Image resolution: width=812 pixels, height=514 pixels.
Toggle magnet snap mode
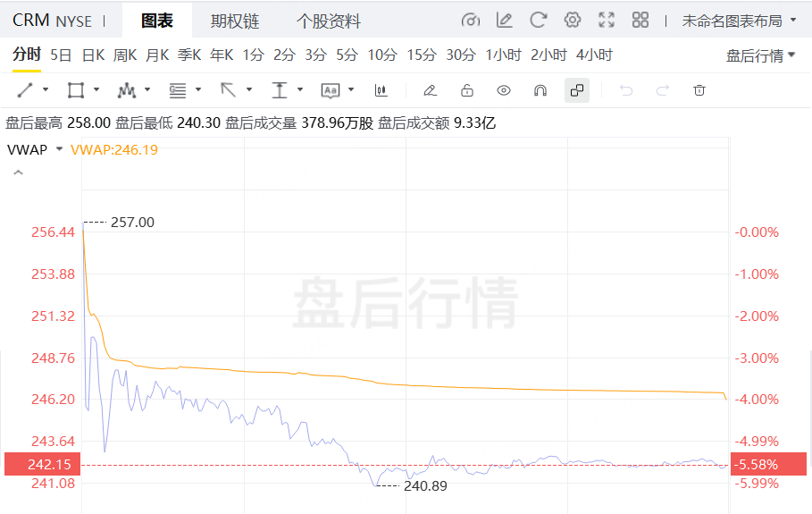tap(540, 90)
